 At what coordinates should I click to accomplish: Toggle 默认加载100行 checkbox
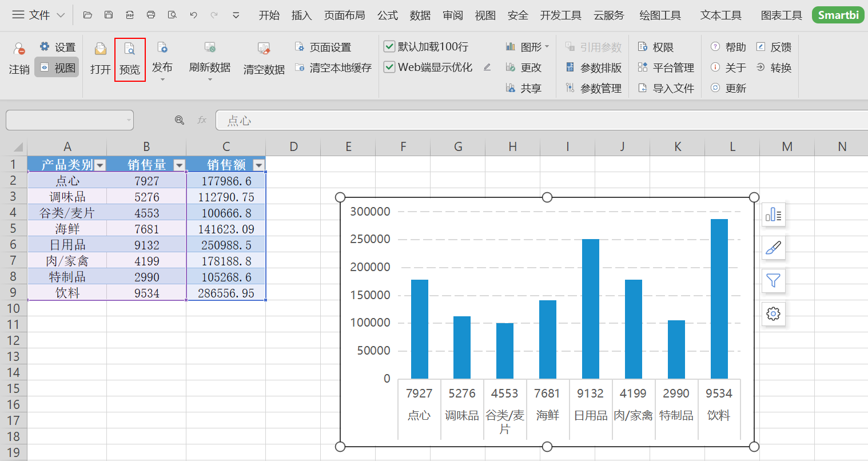point(389,46)
